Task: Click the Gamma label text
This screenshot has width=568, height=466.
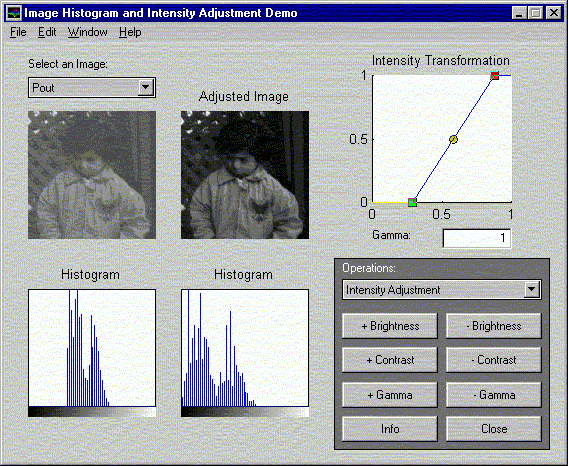Action: click(x=391, y=235)
